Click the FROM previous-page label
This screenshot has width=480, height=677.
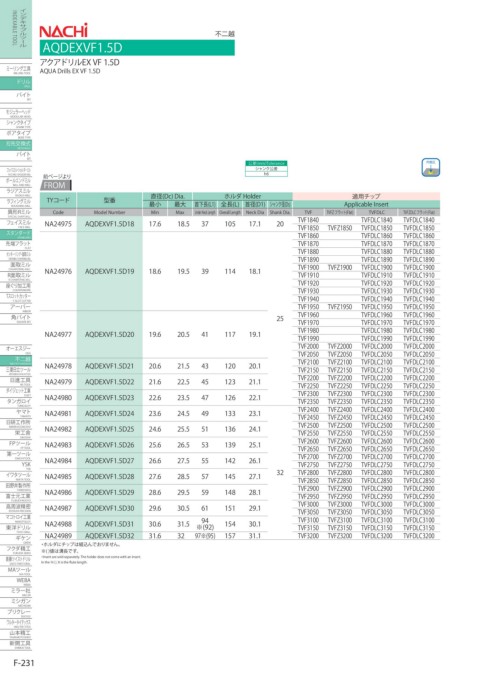point(56,185)
